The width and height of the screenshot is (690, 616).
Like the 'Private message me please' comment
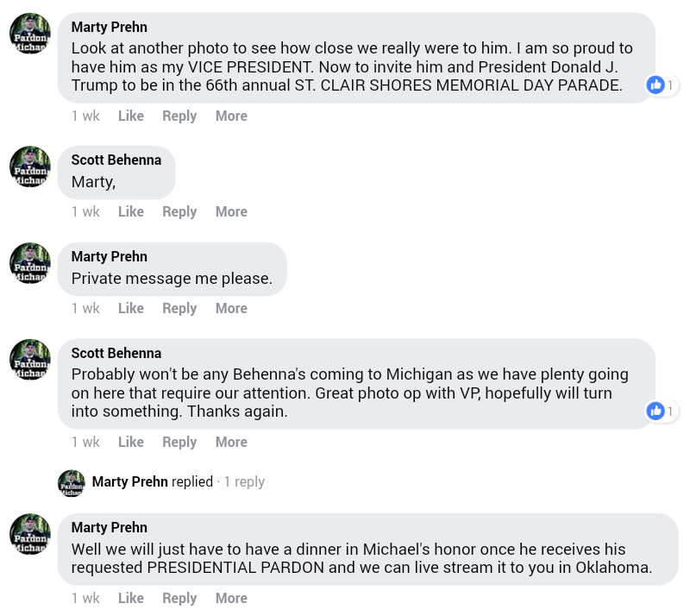[x=131, y=308]
